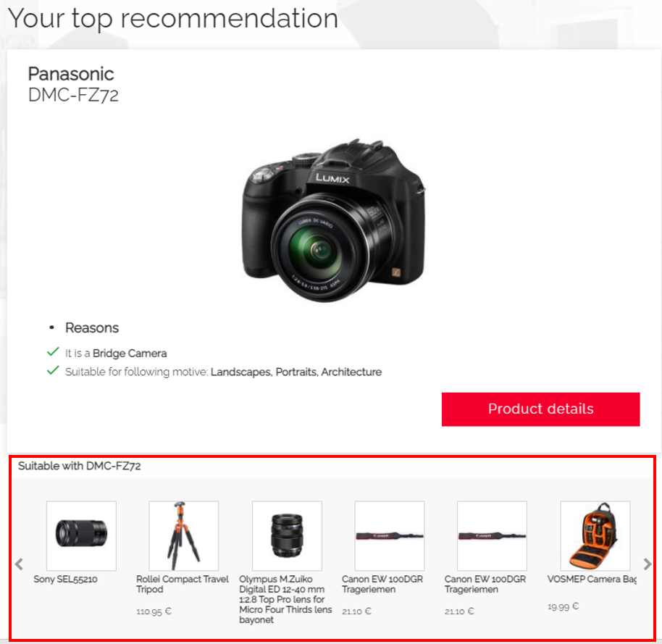Click the VOSMEP Camera Bag title
662x644 pixels.
pyautogui.click(x=592, y=579)
